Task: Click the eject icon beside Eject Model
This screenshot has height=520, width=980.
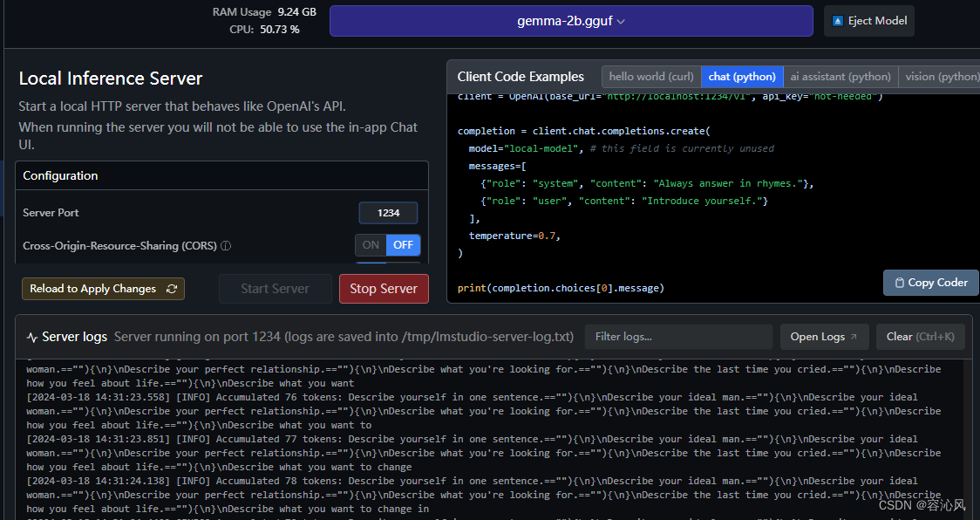Action: 838,21
